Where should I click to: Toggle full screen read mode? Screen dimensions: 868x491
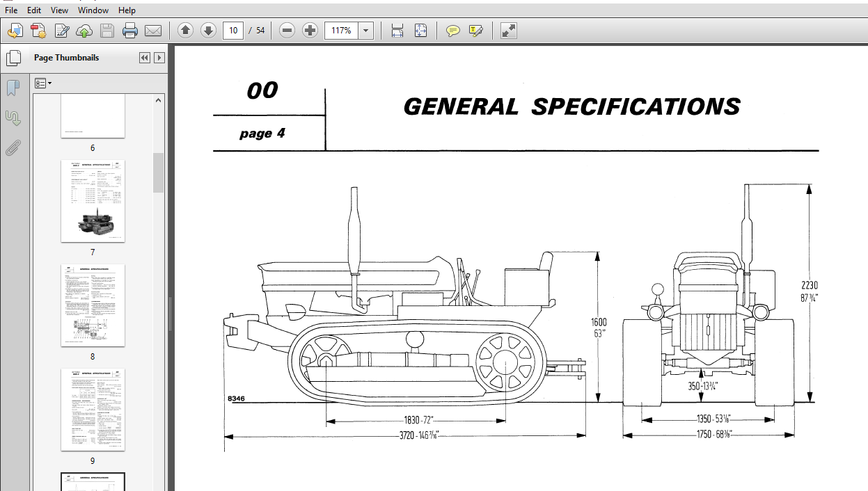[509, 31]
